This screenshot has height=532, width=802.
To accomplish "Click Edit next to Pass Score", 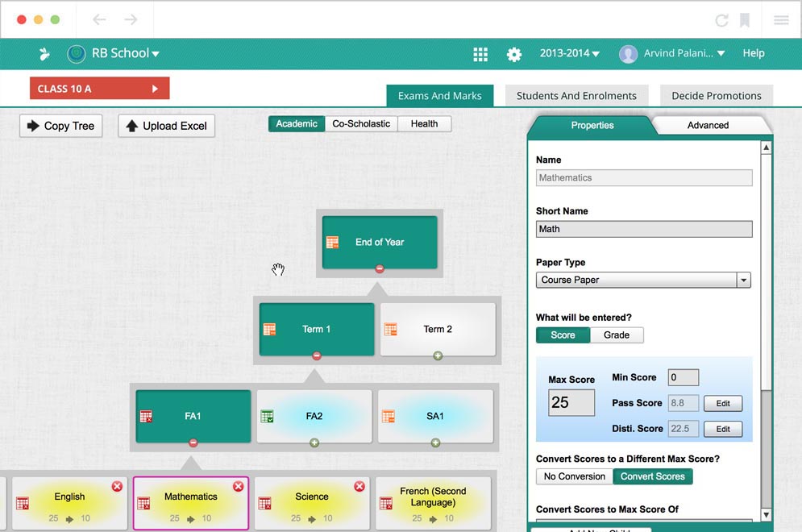I will (x=723, y=403).
